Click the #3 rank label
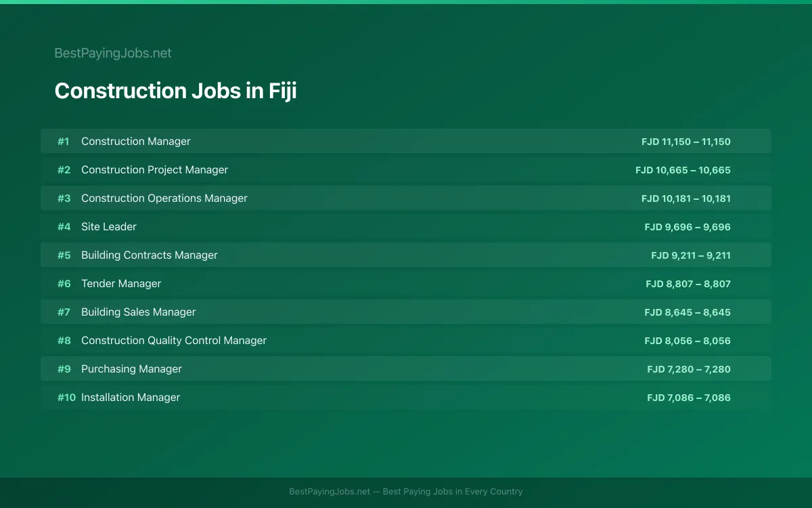This screenshot has height=508, width=812. (64, 198)
